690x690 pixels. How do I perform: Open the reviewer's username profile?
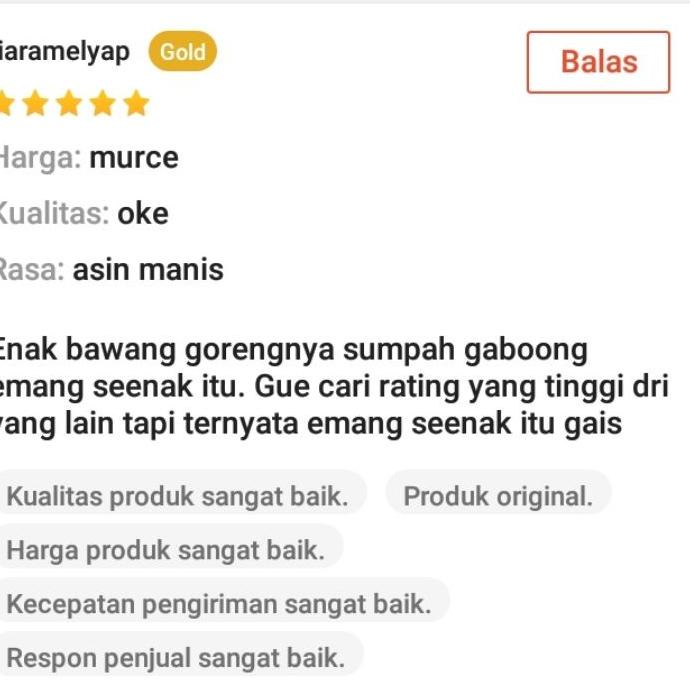click(x=65, y=52)
